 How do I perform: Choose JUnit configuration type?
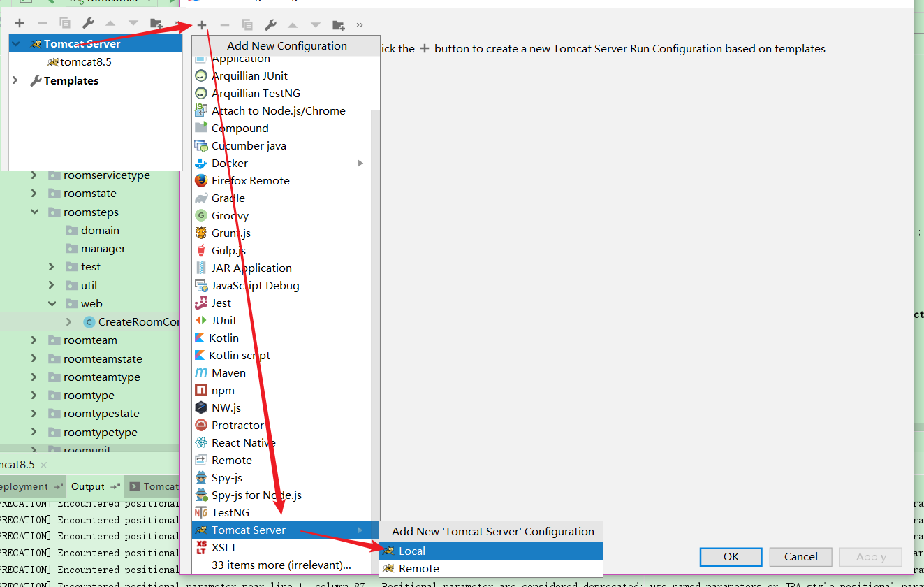[281, 320]
